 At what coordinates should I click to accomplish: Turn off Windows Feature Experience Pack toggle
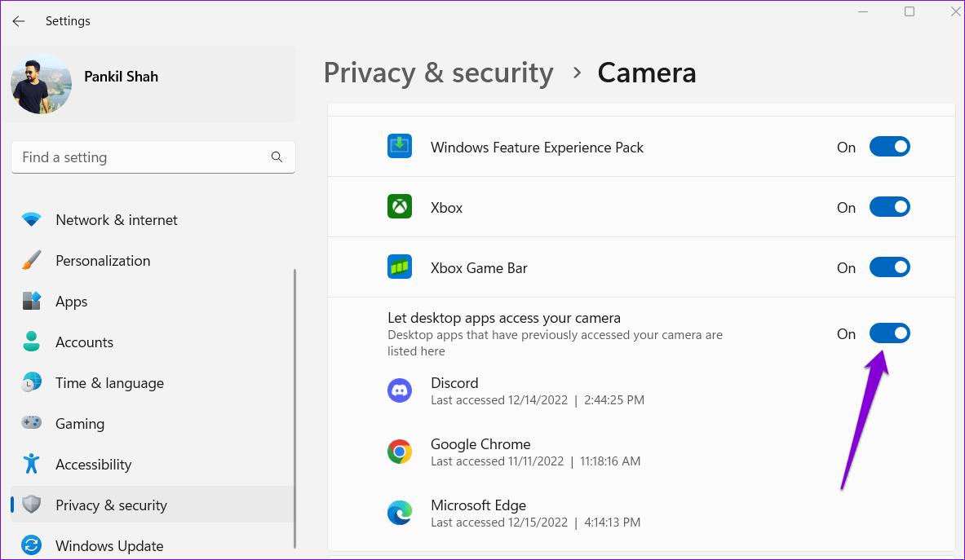pos(890,146)
